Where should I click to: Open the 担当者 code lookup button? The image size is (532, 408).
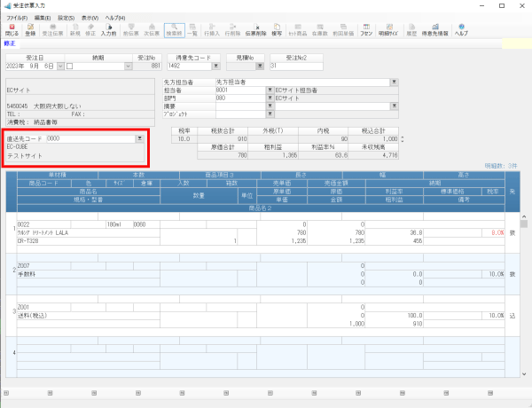point(270,90)
